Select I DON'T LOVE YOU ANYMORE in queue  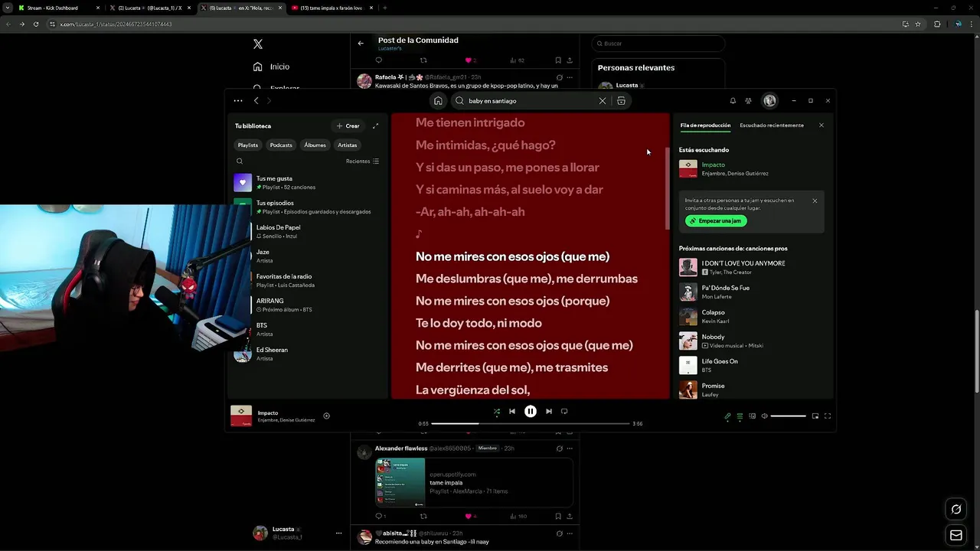point(752,267)
